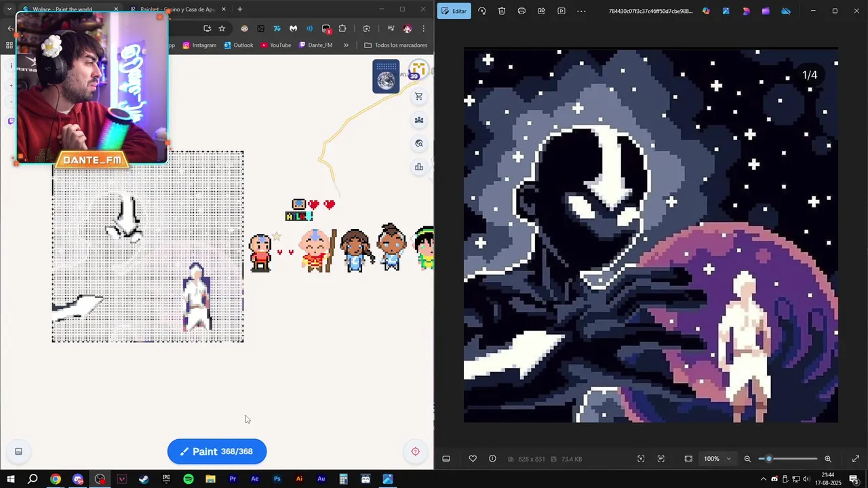Open Photoshop from taskbar
The image size is (868, 488).
[x=277, y=479]
